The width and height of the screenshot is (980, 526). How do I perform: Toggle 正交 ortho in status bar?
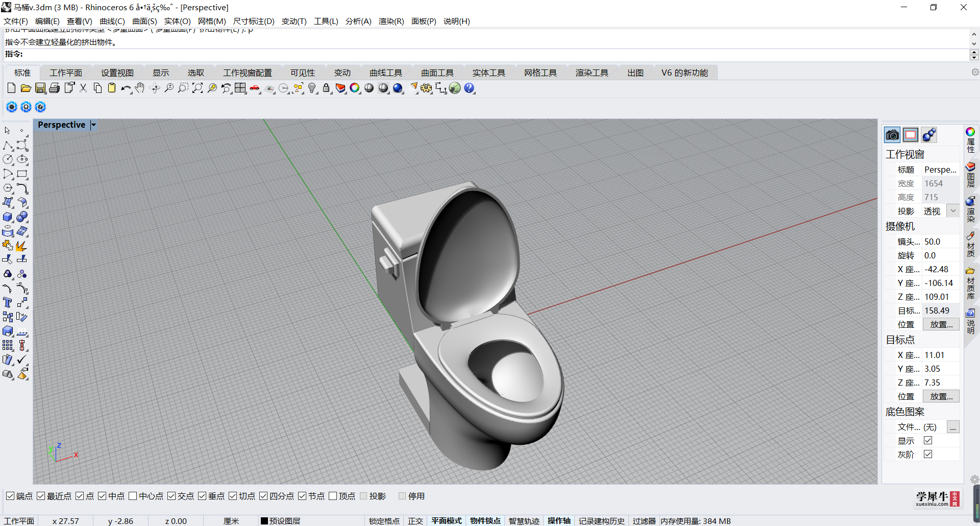415,521
